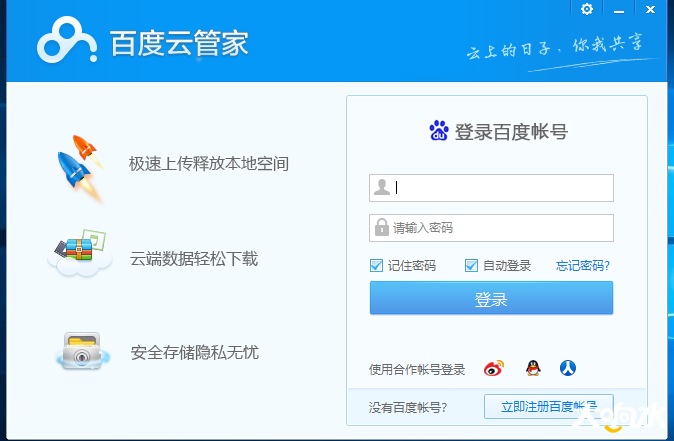Click the rocket upload icon
674x441 pixels.
click(80, 167)
